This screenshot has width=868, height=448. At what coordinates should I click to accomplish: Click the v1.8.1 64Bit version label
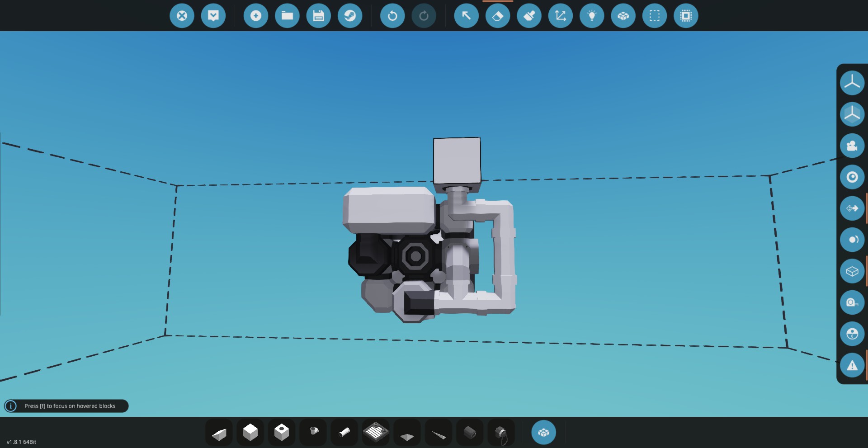click(x=21, y=442)
